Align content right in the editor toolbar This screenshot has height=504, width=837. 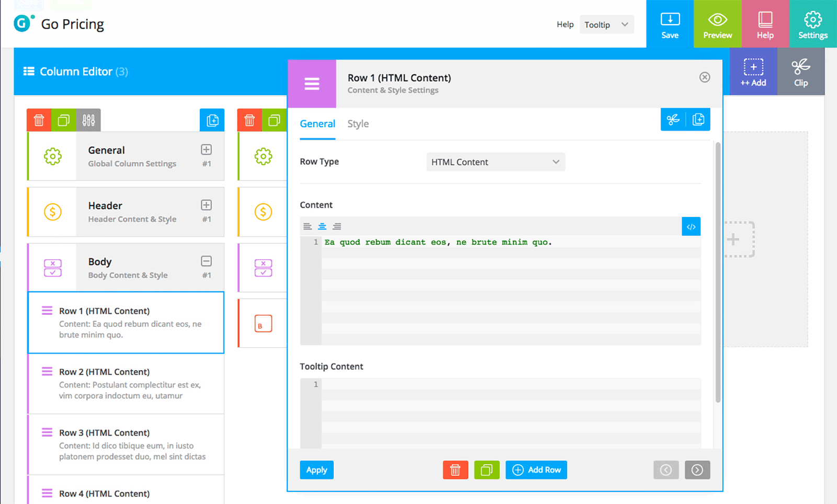pyautogui.click(x=337, y=226)
